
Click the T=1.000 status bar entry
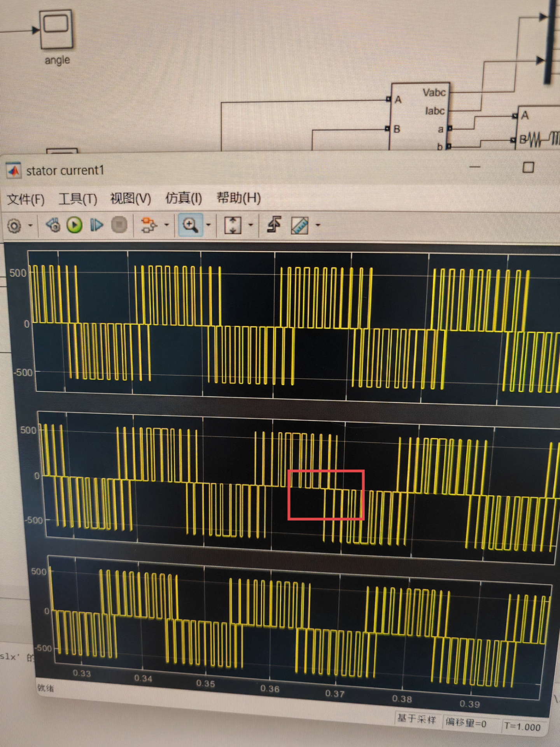coord(522,726)
